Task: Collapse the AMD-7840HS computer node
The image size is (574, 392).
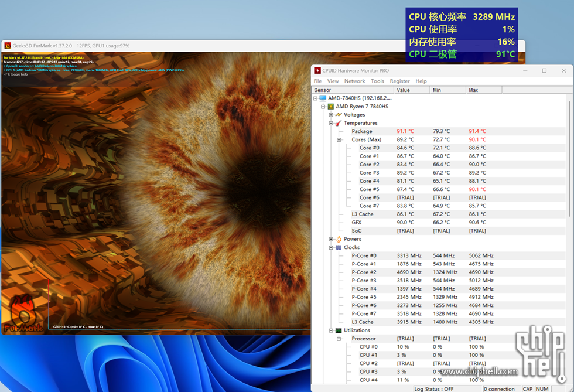Action: (315, 98)
